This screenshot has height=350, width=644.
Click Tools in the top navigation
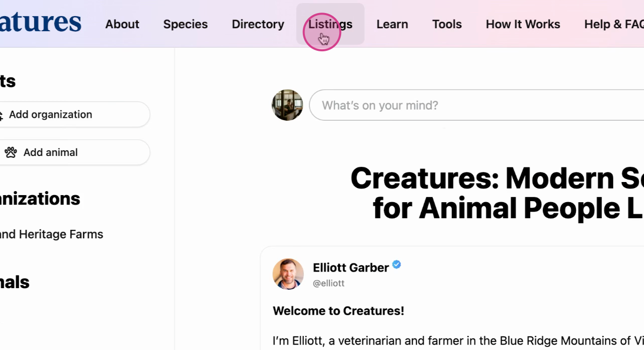(447, 24)
